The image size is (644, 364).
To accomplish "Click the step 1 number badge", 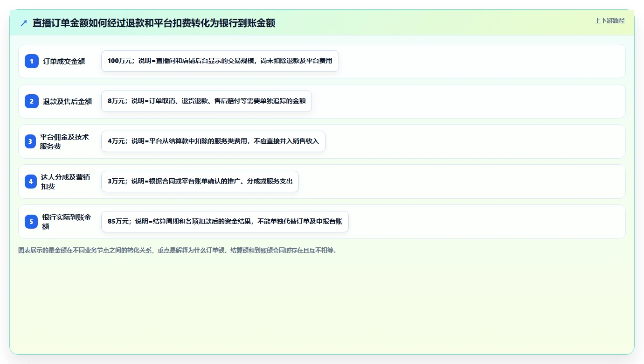I will [32, 61].
